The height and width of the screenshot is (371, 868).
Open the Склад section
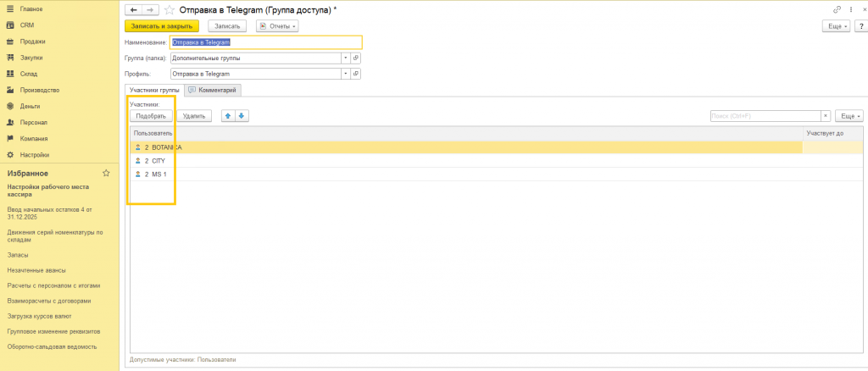click(29, 74)
